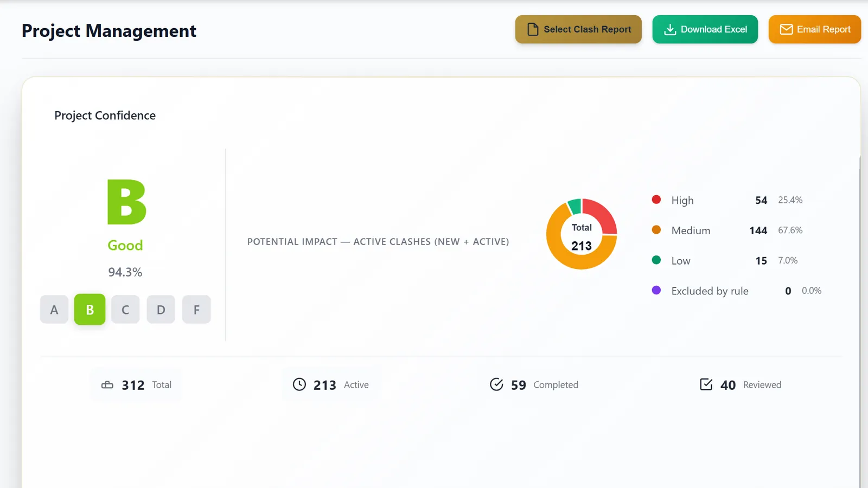Click the checkbox icon beside 40 Reviewed
This screenshot has width=868, height=488.
[x=706, y=384]
